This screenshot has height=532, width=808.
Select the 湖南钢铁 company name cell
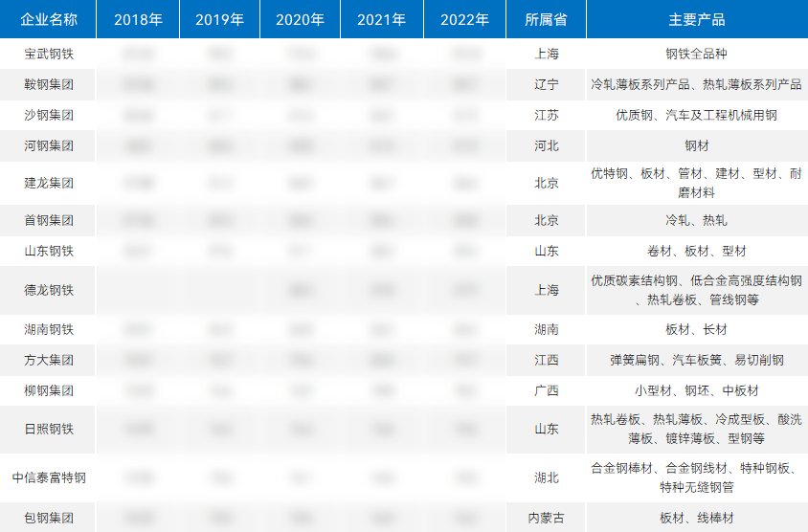(48, 329)
